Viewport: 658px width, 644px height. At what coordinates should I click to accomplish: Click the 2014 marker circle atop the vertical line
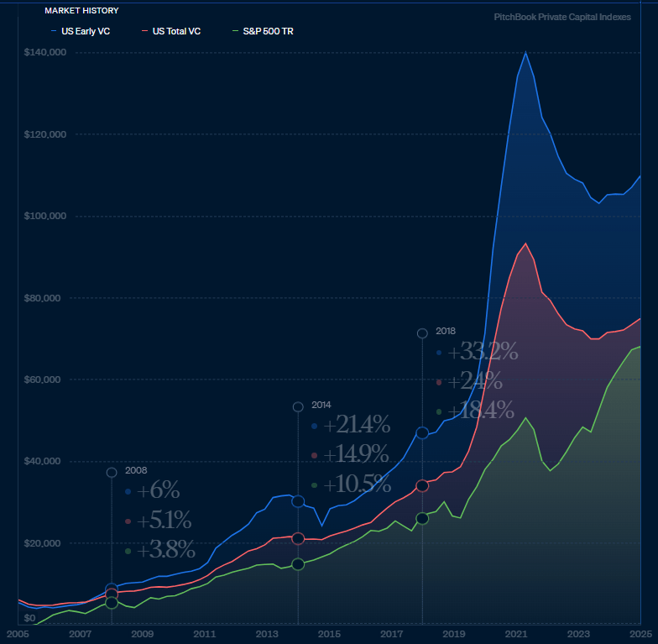[297, 406]
